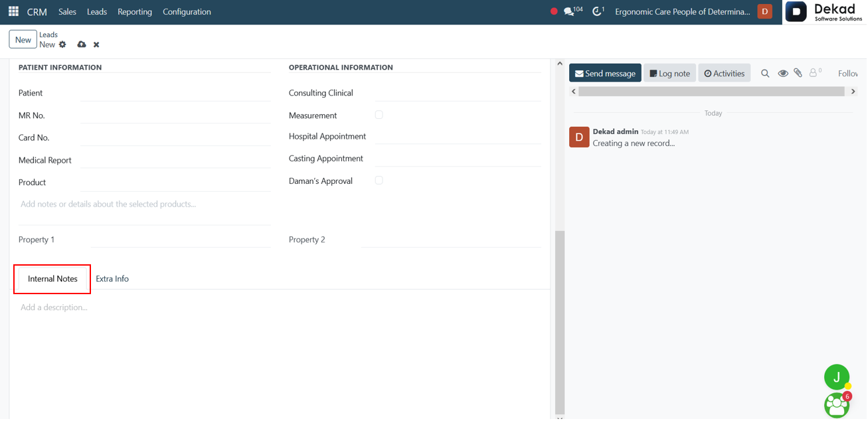Viewport: 868px width, 423px height.
Task: Click the chatter scroll right arrow
Action: [853, 92]
